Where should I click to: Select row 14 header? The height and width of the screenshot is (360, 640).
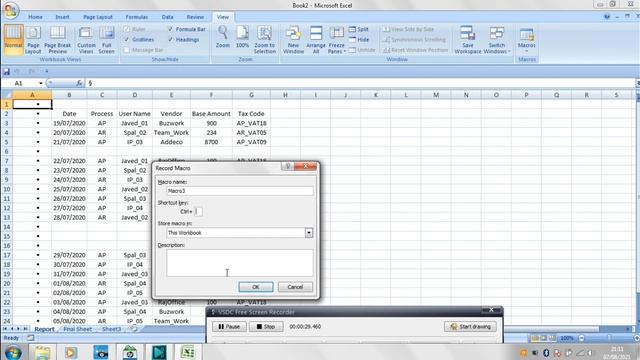pos(7,227)
